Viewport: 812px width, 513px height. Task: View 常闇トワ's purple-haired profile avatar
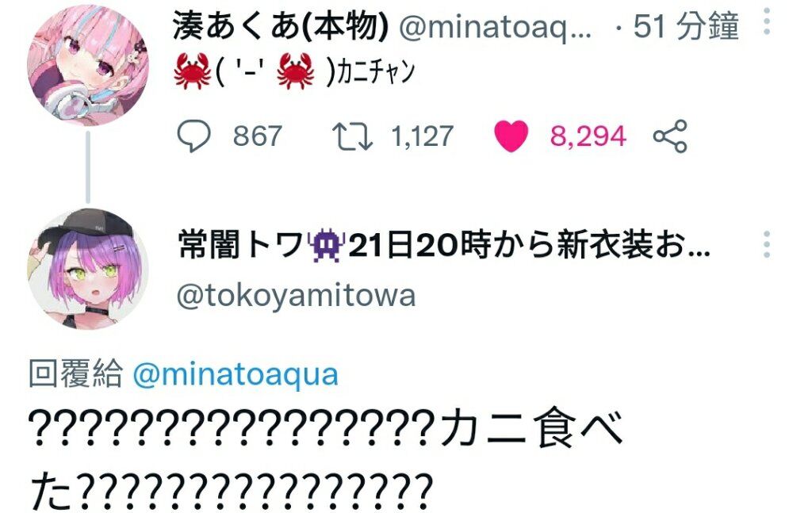[87, 269]
